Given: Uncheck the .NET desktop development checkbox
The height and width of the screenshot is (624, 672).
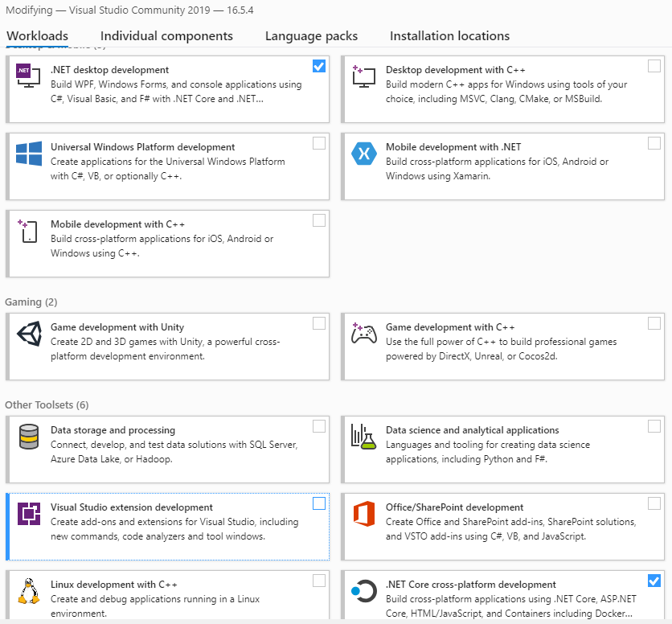Looking at the screenshot, I should 319,66.
